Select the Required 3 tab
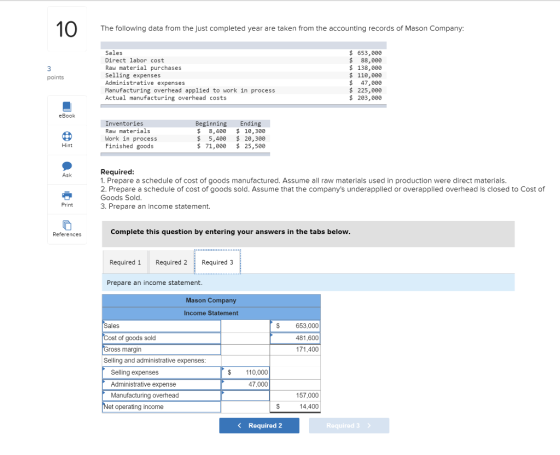 pyautogui.click(x=217, y=262)
